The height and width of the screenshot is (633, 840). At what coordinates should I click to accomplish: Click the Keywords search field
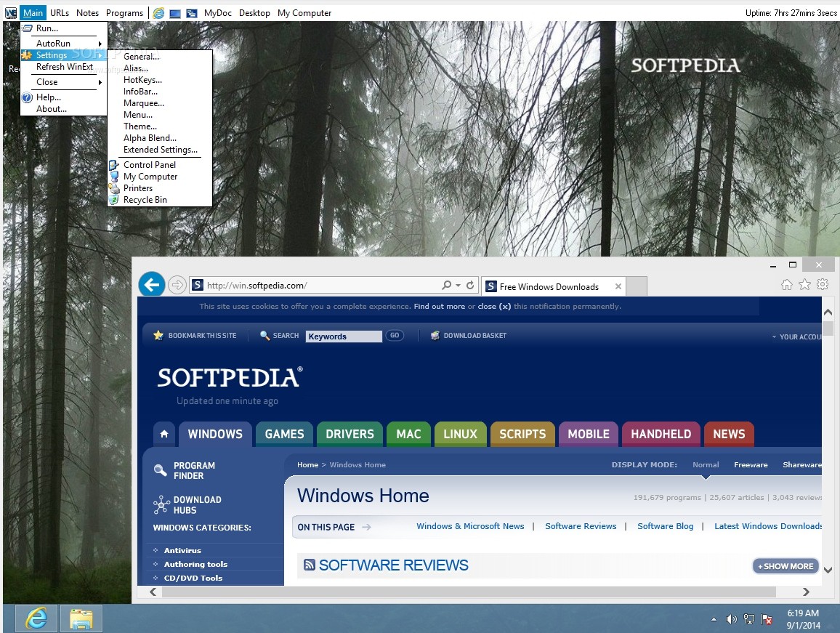[x=344, y=336]
